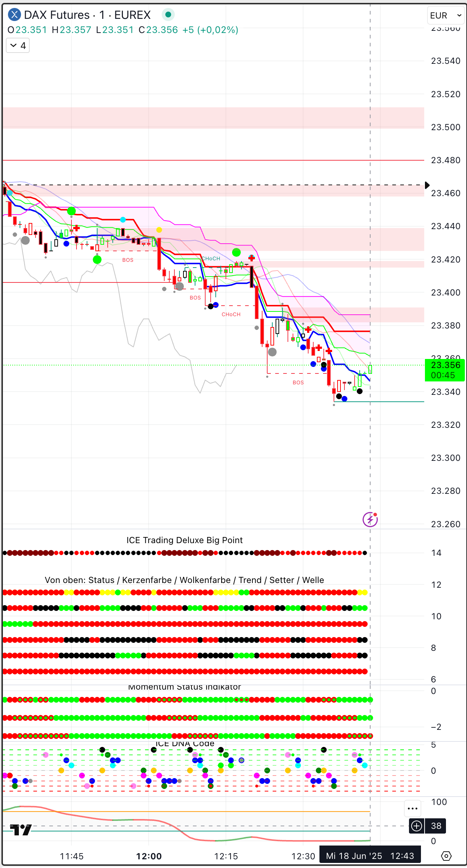467x868 pixels.
Task: Open the market status indicator dot
Action: click(x=168, y=15)
